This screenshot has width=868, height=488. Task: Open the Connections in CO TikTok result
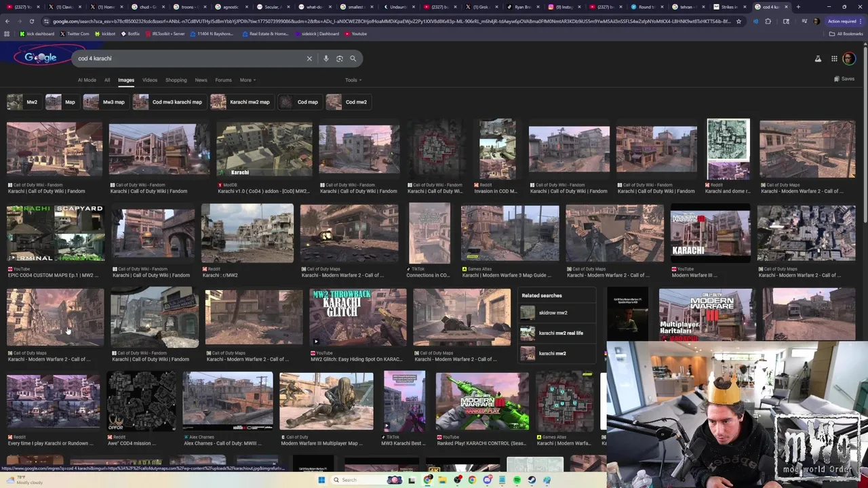tap(429, 233)
